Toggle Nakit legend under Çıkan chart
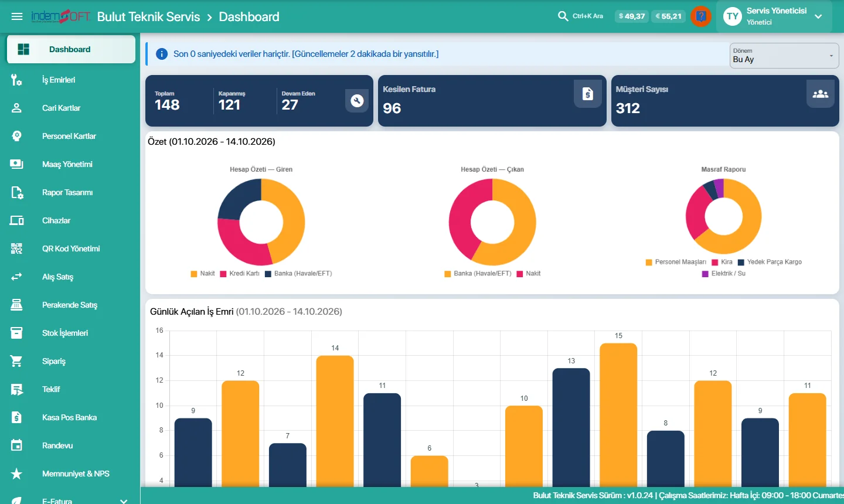844x504 pixels. [529, 274]
